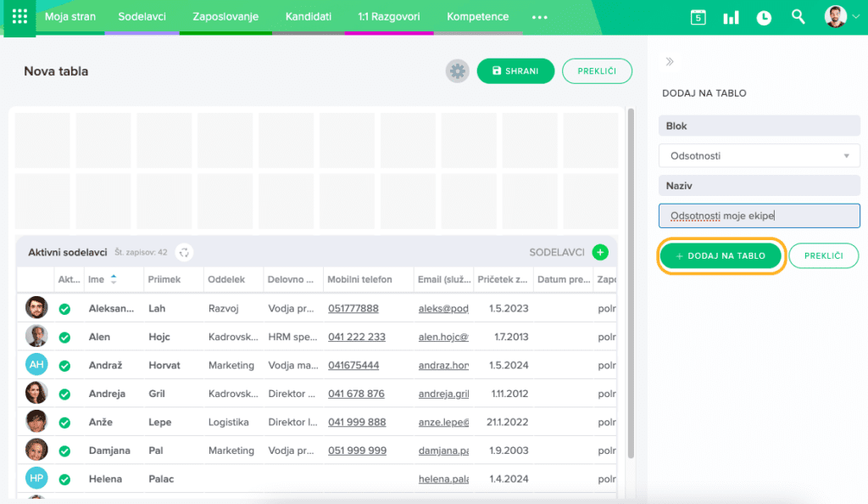868x504 pixels.
Task: Click the green plus icon next to SODELAVCI
Action: pyautogui.click(x=600, y=252)
